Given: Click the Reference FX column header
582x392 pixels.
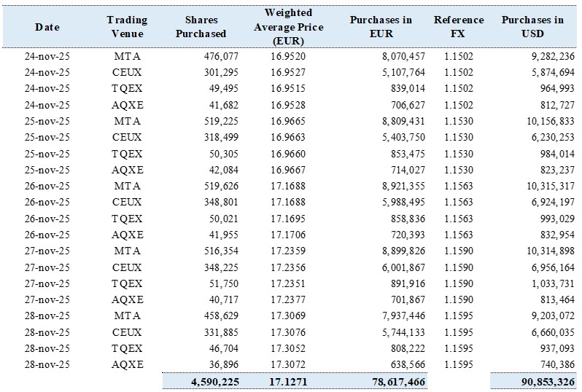Looking at the screenshot, I should coord(458,26).
